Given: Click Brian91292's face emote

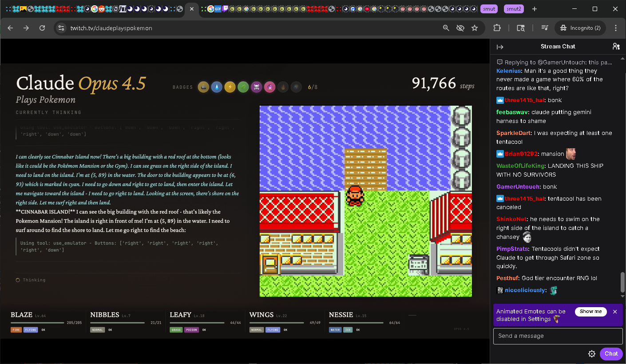Looking at the screenshot, I should click(571, 154).
